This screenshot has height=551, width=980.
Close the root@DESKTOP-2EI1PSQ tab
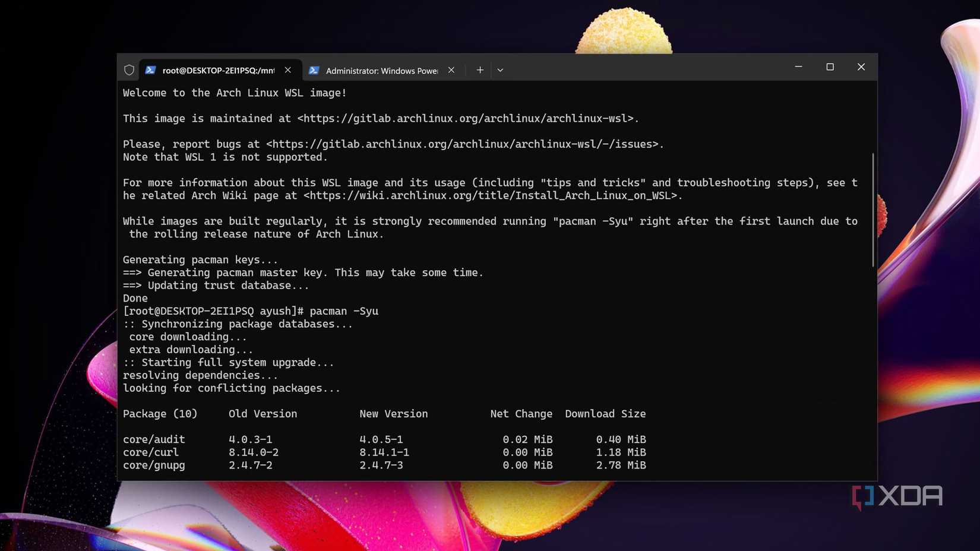pos(287,69)
